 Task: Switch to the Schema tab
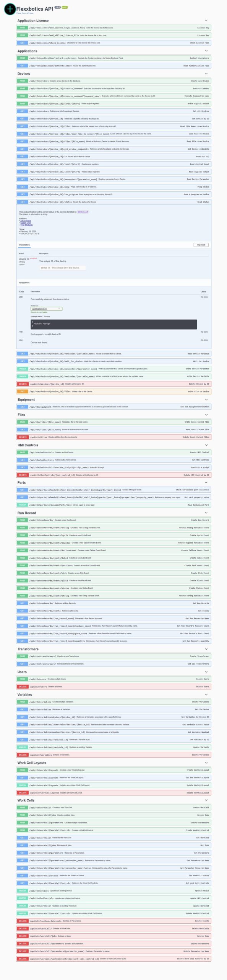[x=47, y=317]
